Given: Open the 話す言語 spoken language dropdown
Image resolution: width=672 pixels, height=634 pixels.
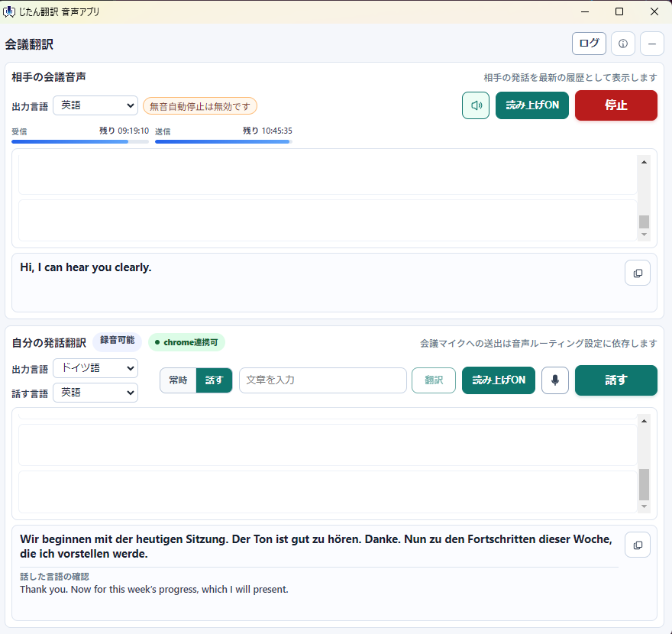Looking at the screenshot, I should tap(95, 393).
